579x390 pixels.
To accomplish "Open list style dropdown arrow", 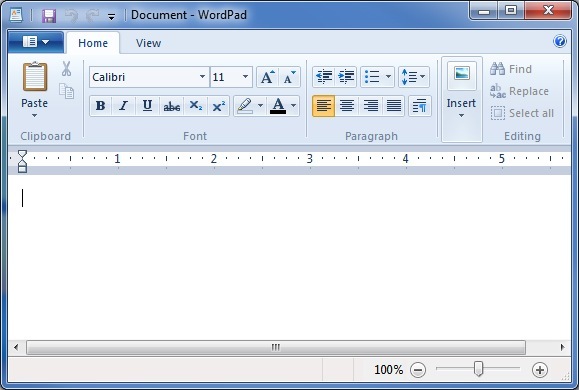I will coord(388,77).
